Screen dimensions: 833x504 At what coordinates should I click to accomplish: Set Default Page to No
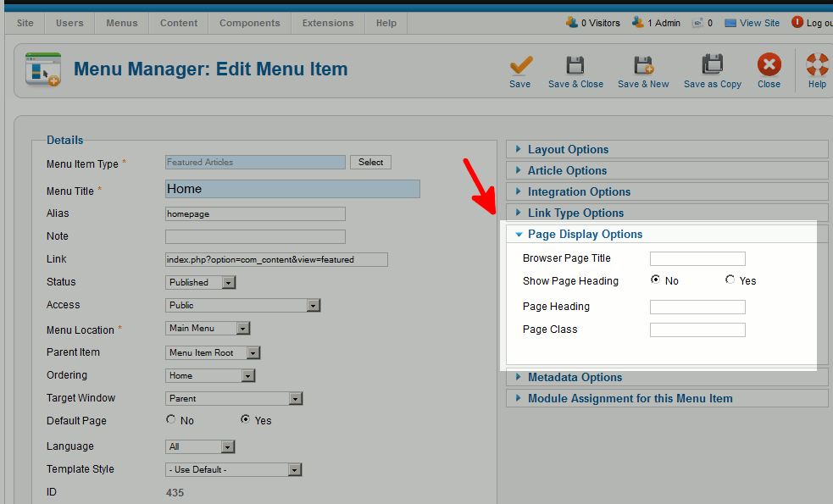pyautogui.click(x=171, y=420)
